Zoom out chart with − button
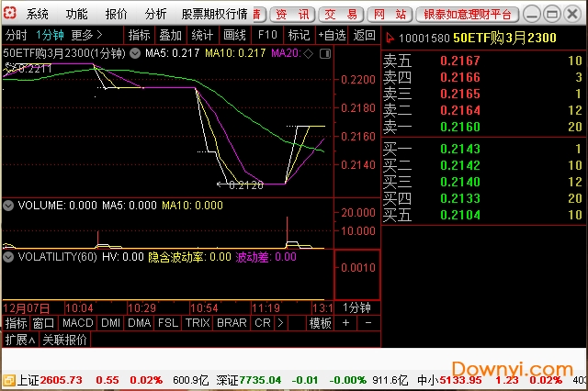 click(368, 323)
